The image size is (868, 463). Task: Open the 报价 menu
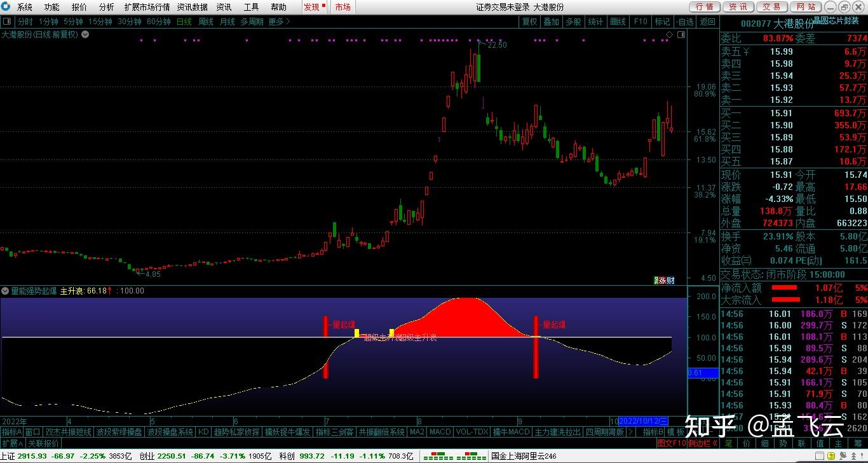pos(79,7)
